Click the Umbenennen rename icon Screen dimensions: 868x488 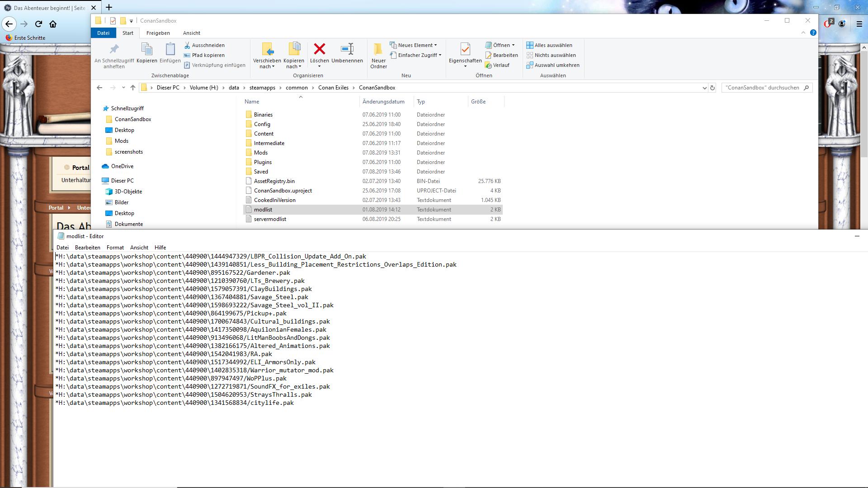click(347, 49)
